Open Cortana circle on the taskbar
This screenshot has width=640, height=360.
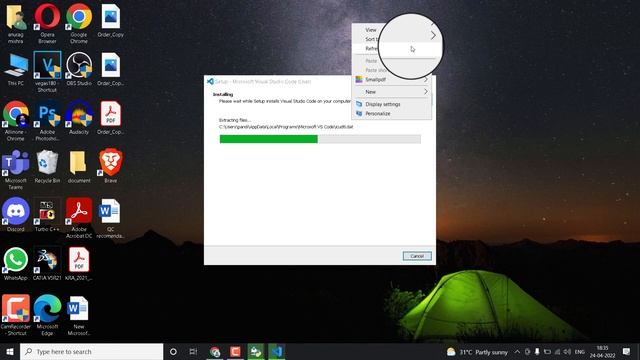click(x=173, y=351)
